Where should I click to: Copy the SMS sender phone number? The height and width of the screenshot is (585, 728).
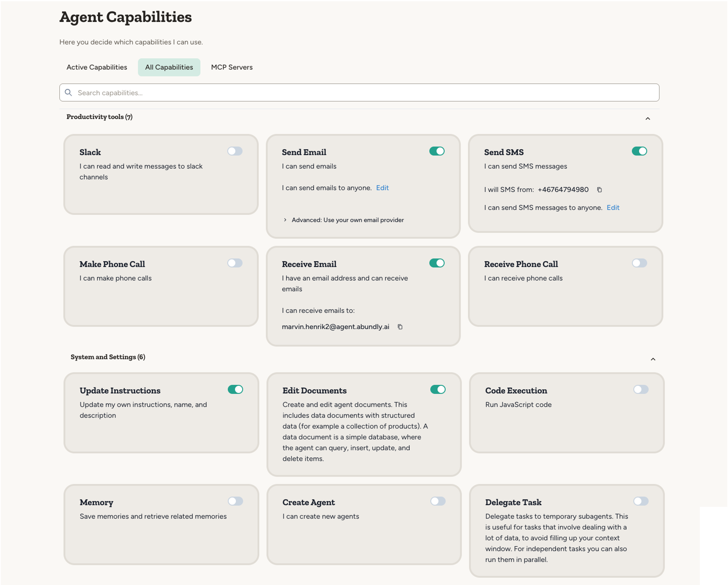[x=599, y=190]
